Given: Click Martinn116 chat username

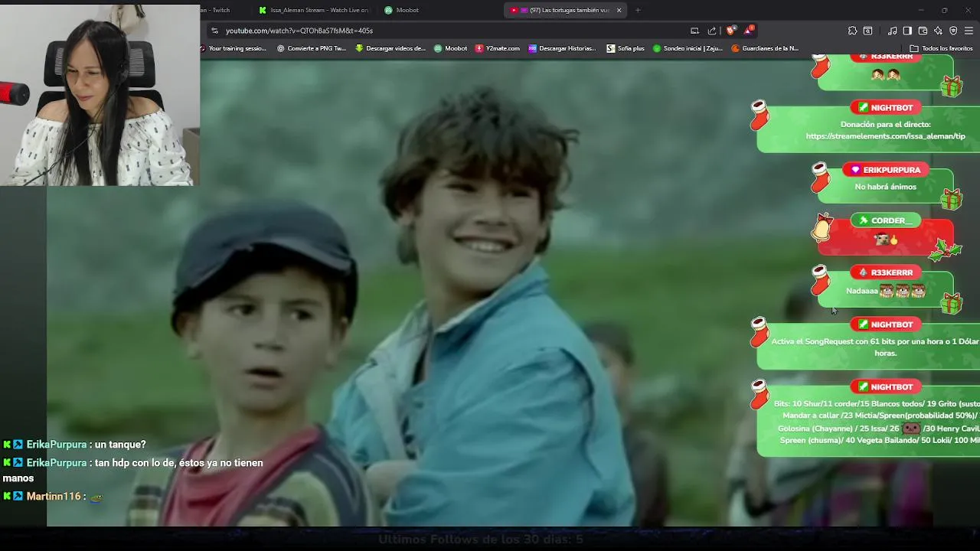Looking at the screenshot, I should click(54, 497).
